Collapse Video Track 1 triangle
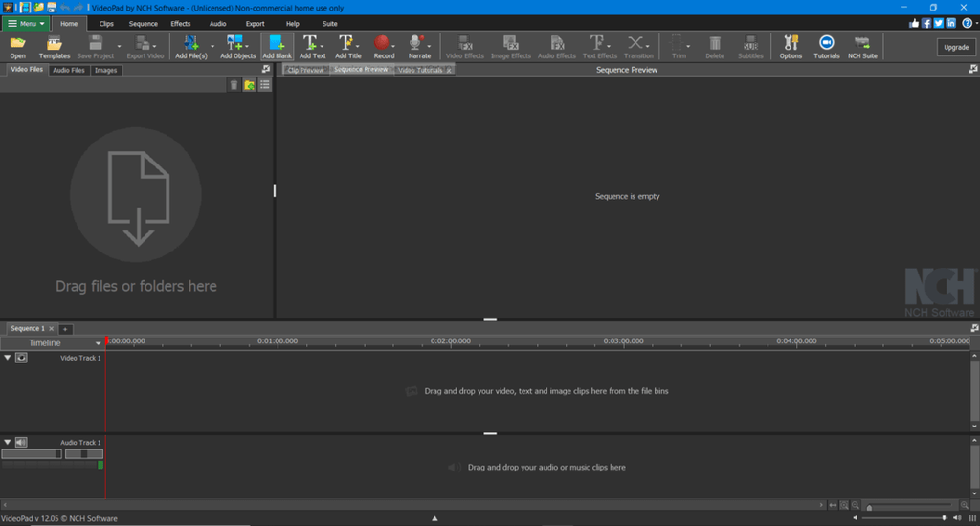Image resolution: width=980 pixels, height=526 pixels. [x=8, y=358]
